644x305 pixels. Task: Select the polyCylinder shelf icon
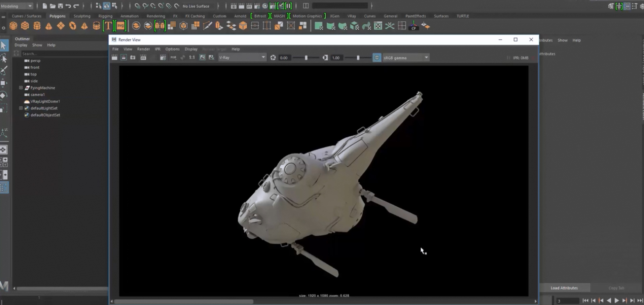pos(37,26)
